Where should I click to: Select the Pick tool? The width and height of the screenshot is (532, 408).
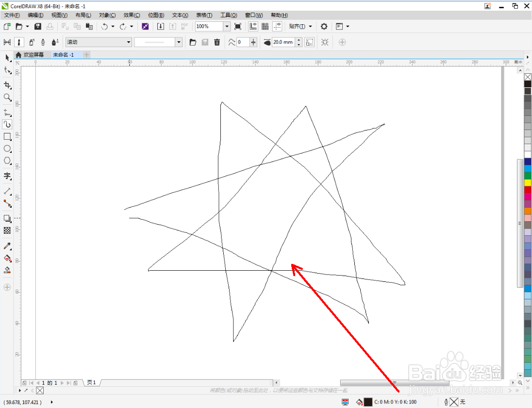(x=7, y=58)
